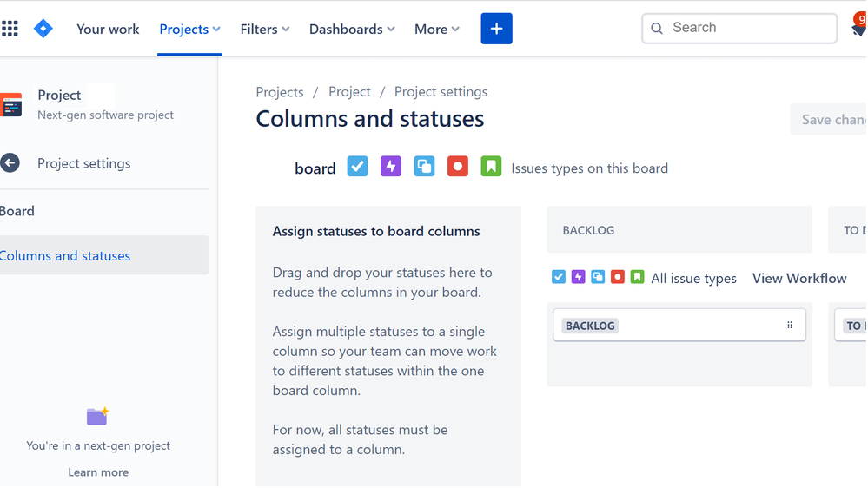Click the board name label
Screen dimensions: 868x488
click(x=315, y=168)
